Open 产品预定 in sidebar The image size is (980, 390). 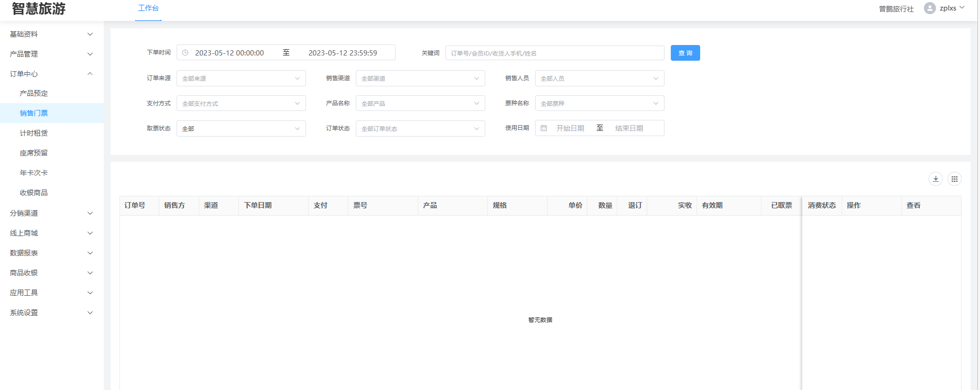(34, 93)
